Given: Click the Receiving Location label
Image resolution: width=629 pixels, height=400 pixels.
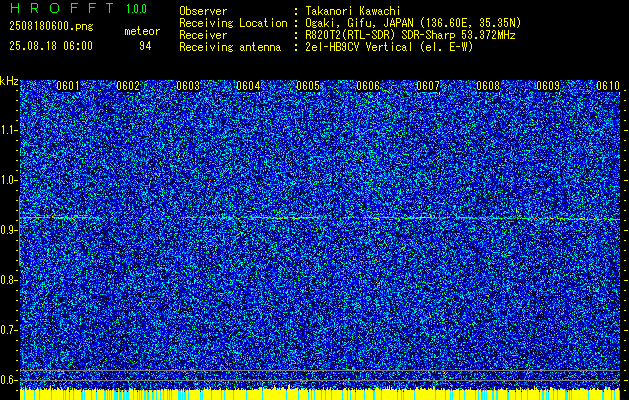Looking at the screenshot, I should pos(233,23).
